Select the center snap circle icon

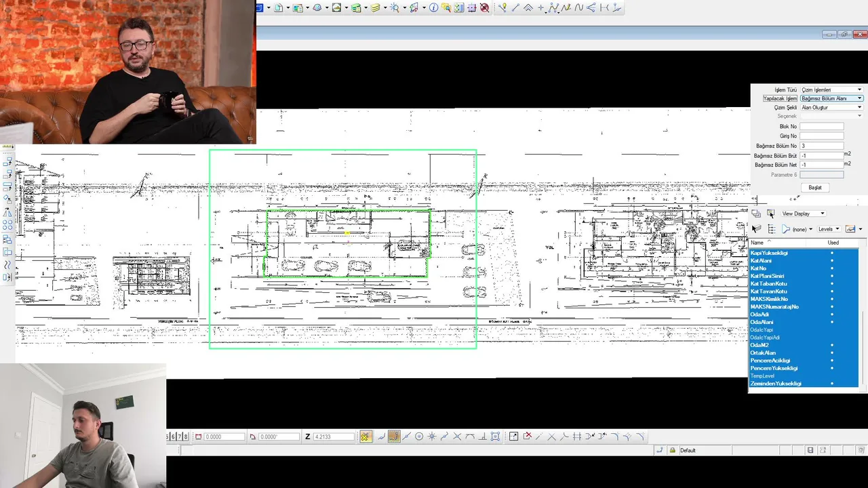click(419, 436)
